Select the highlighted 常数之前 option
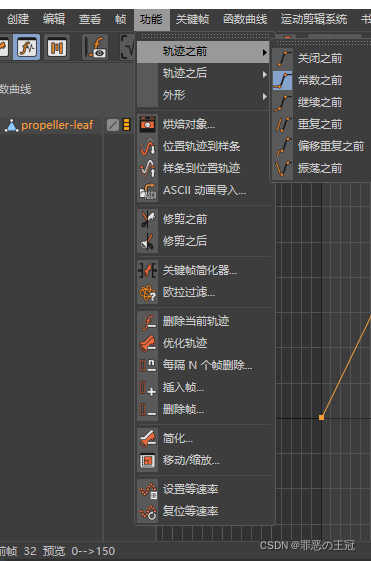This screenshot has height=561, width=371. (x=321, y=80)
